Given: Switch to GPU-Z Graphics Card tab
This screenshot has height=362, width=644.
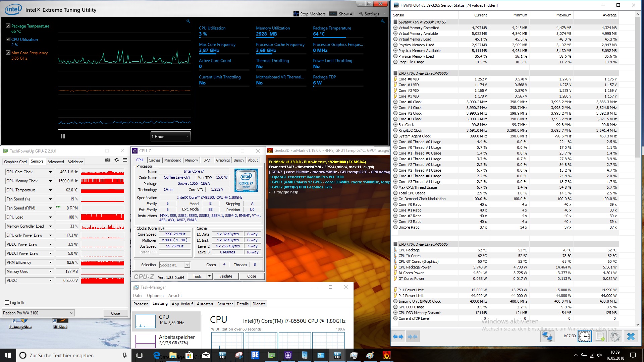Looking at the screenshot, I should pos(15,162).
